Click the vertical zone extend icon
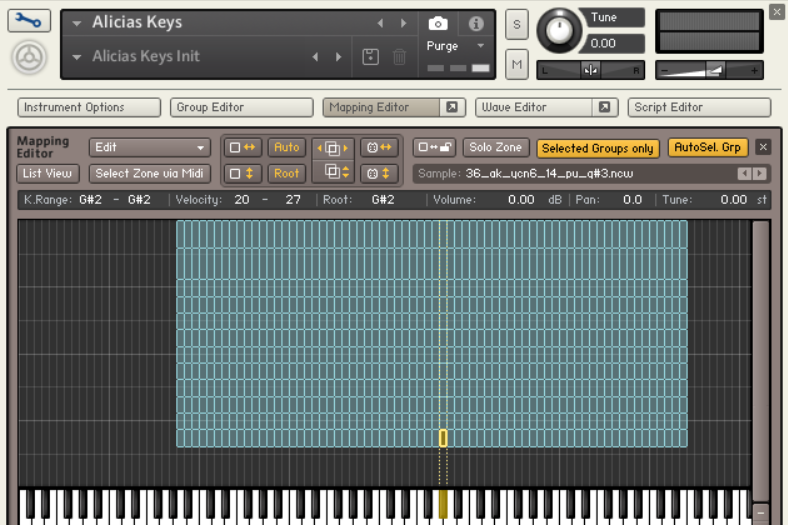This screenshot has height=525, width=788. coord(242,174)
